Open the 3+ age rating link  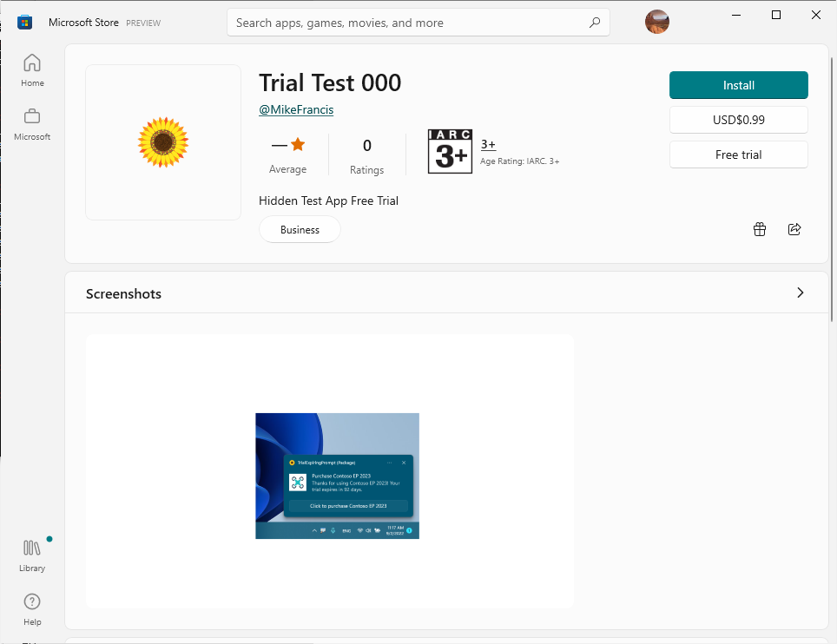click(x=488, y=144)
